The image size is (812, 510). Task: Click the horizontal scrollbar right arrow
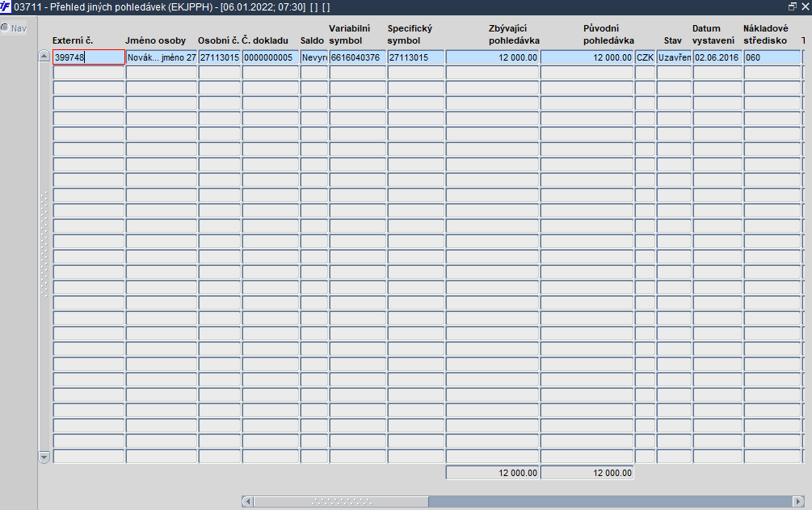(798, 501)
